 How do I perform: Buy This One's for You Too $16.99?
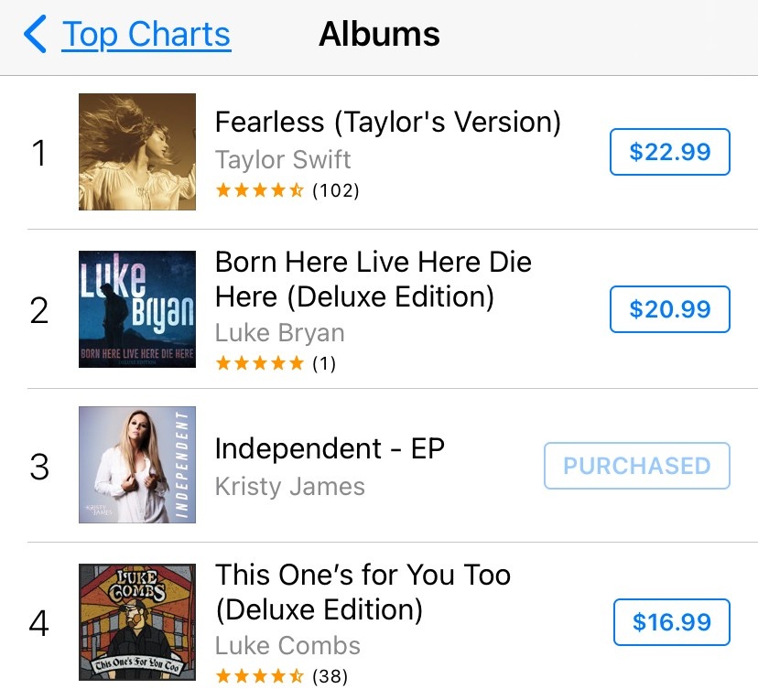[671, 622]
